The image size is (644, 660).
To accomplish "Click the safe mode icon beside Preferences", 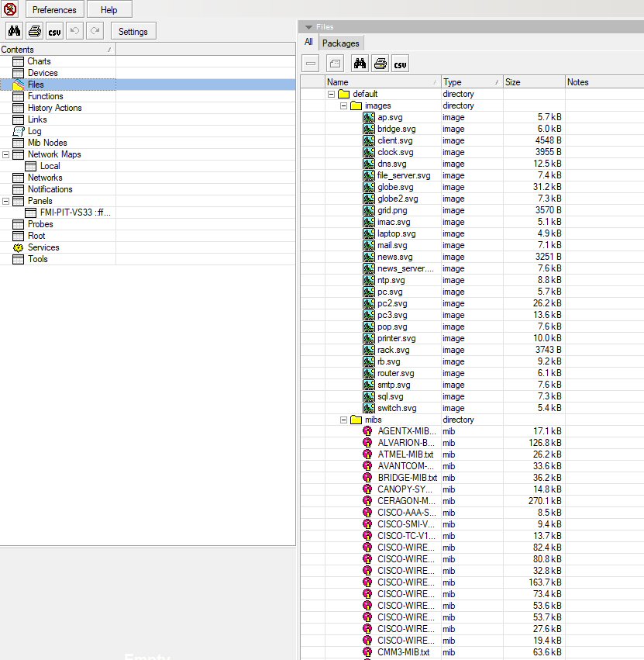I will 10,9.
